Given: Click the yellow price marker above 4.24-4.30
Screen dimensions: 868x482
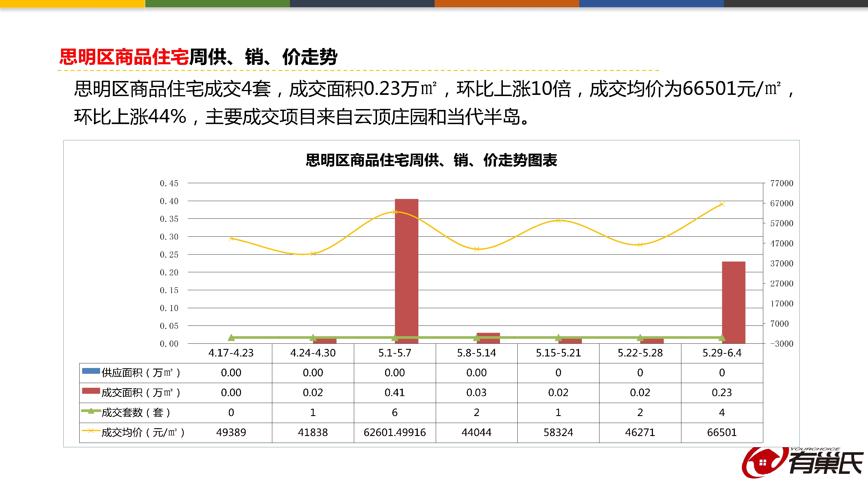Looking at the screenshot, I should pyautogui.click(x=313, y=254).
